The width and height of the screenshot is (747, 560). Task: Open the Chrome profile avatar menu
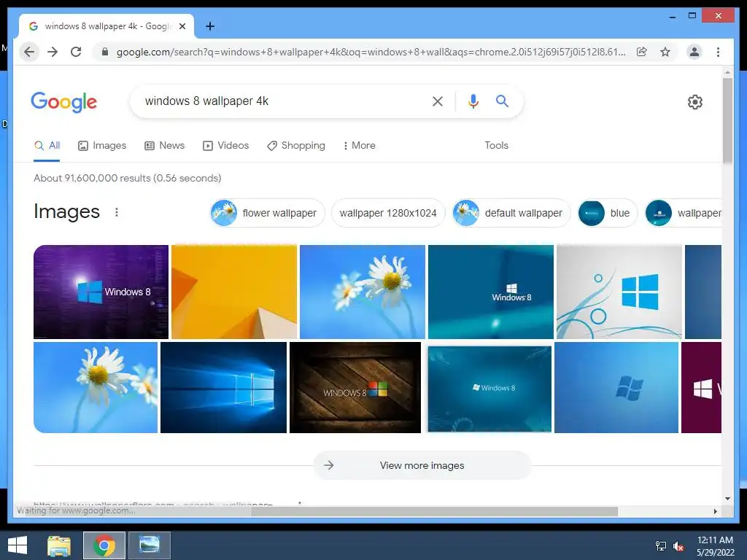[x=694, y=52]
